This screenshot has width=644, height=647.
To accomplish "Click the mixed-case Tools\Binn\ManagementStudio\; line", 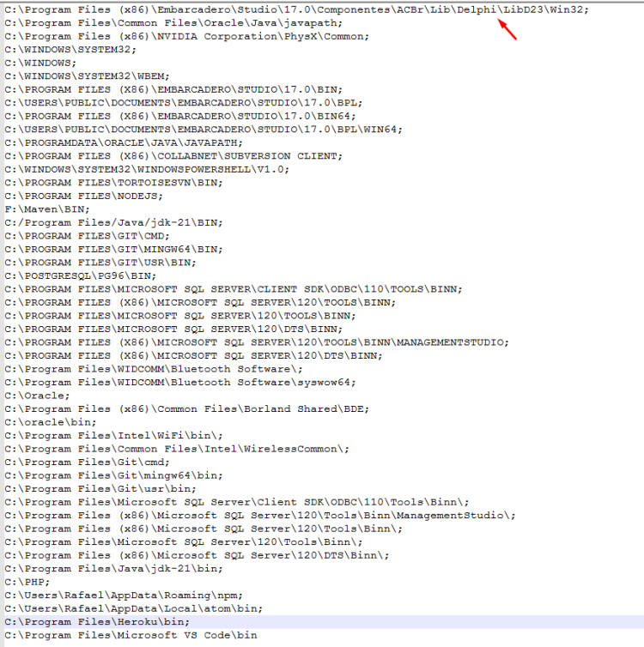I will tap(260, 516).
